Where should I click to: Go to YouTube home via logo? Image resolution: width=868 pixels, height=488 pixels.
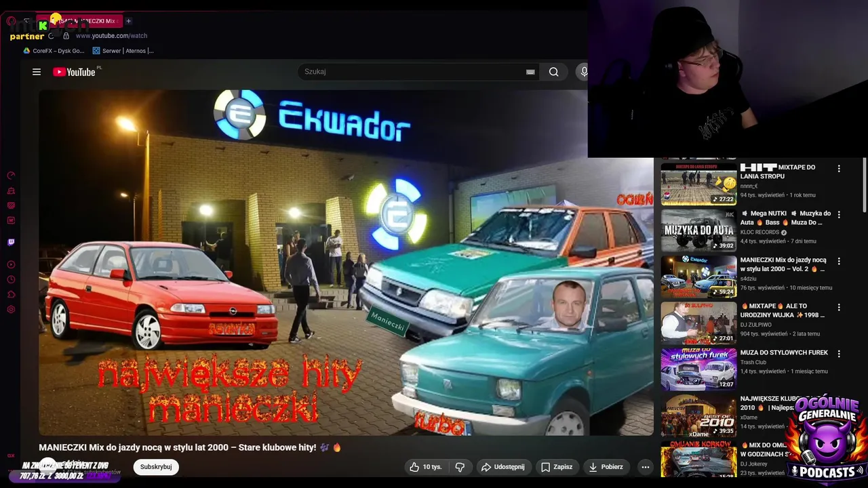pyautogui.click(x=75, y=72)
